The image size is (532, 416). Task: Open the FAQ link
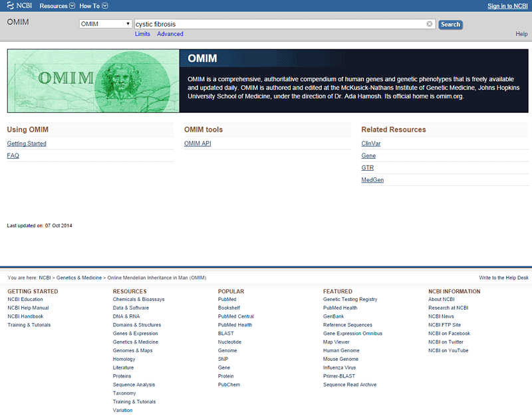13,156
